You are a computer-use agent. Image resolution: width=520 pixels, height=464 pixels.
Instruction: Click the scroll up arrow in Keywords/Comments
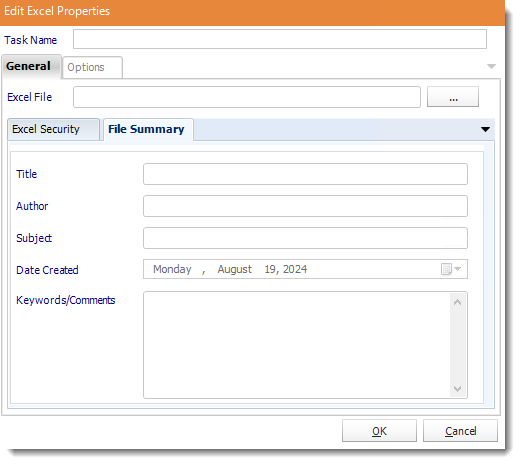tap(457, 302)
